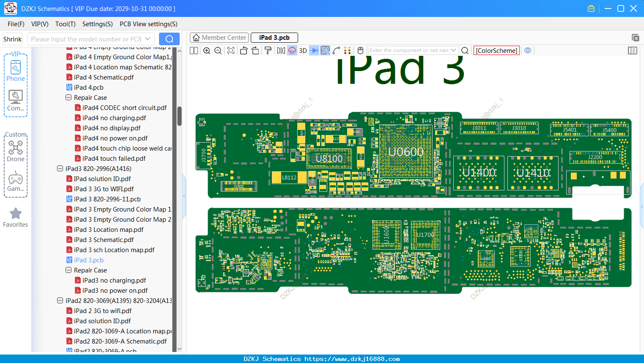Rotate the board clockwise

tap(255, 50)
